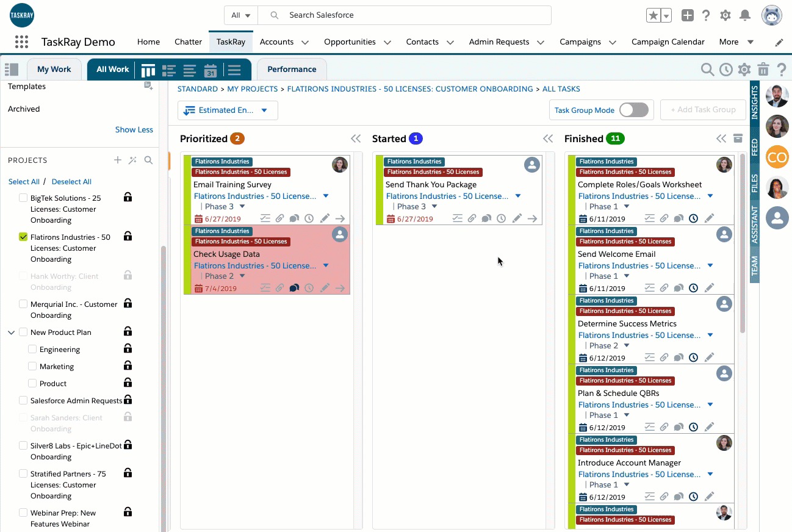Image resolution: width=792 pixels, height=532 pixels.
Task: Open the Campaign Calendar tab
Action: (x=668, y=42)
